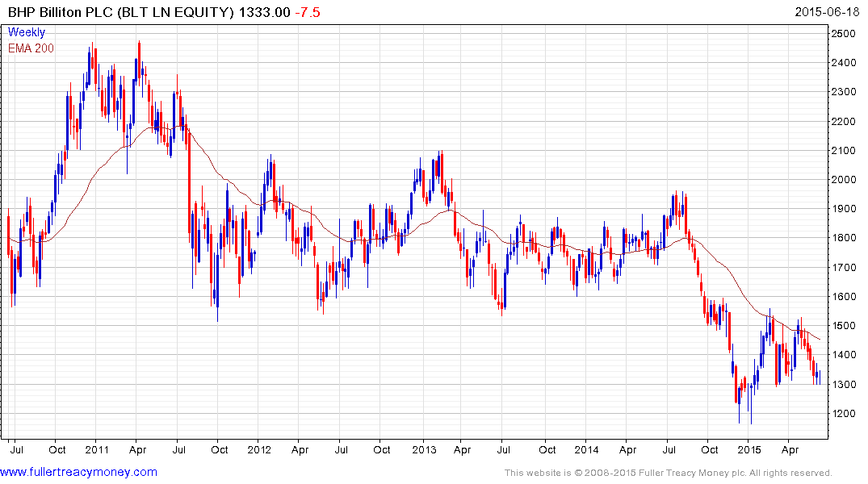Click the 2100 price axis label
Viewport: 868px width, 484px height.
coord(844,151)
